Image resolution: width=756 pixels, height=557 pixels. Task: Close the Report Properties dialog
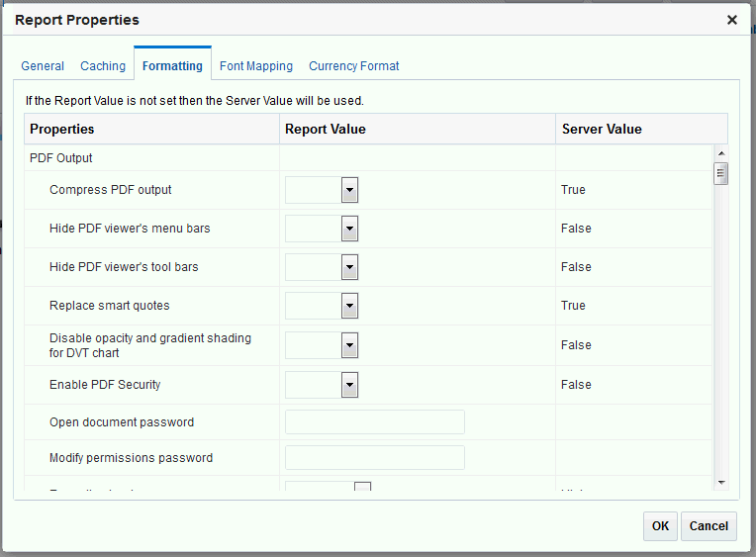732,20
